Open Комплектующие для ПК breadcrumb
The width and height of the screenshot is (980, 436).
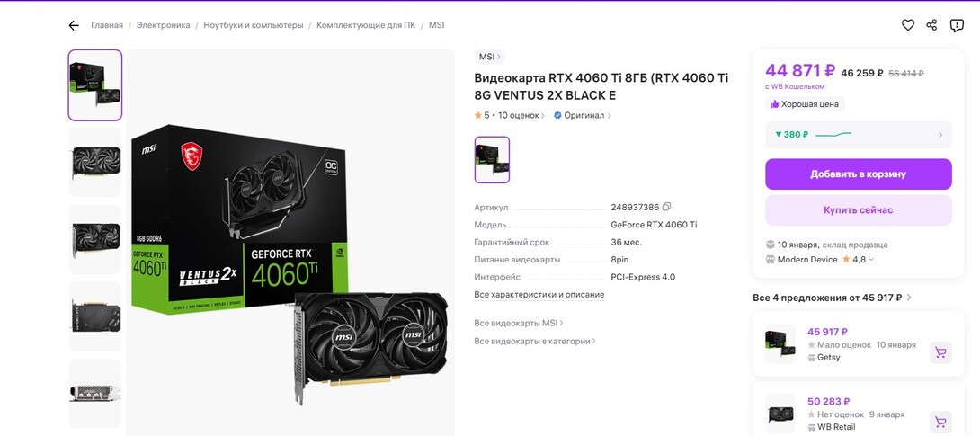366,25
